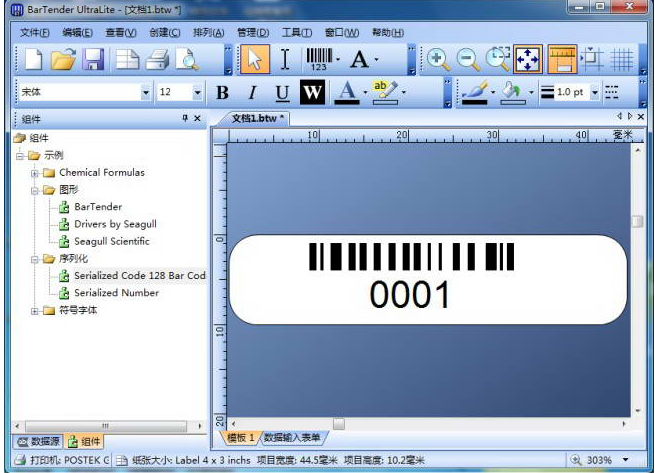Collapse the 示例 folder in tree
This screenshot has height=473, width=655.
coord(20,156)
